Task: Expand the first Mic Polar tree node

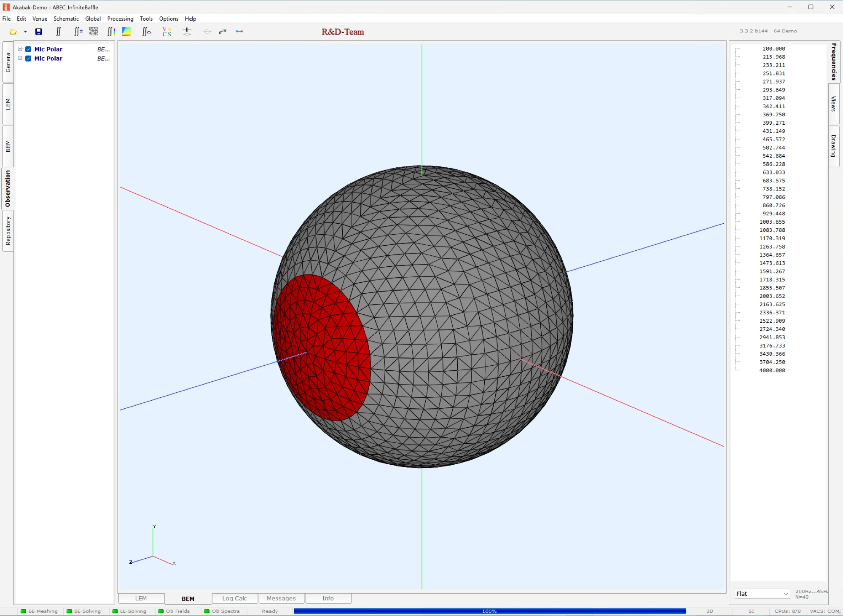Action: click(20, 49)
